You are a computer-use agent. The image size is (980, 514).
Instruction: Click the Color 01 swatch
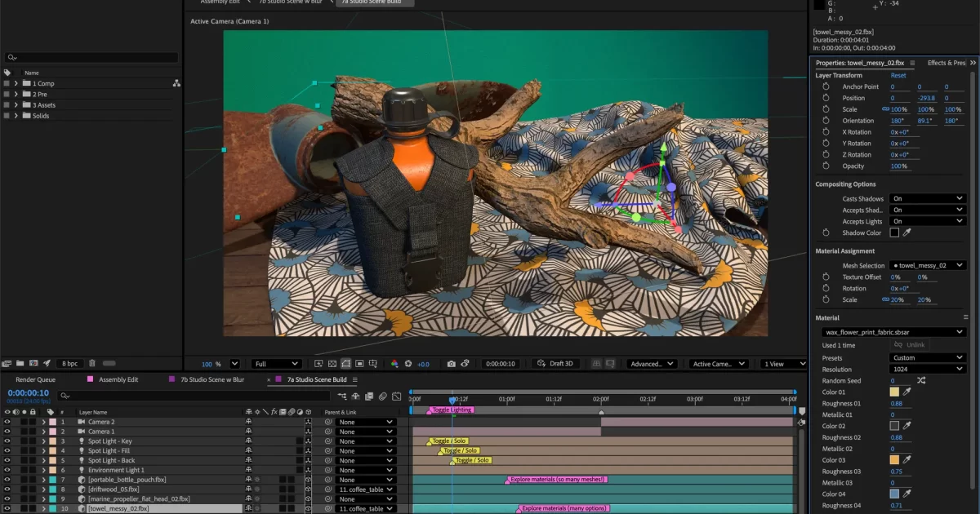[894, 392]
